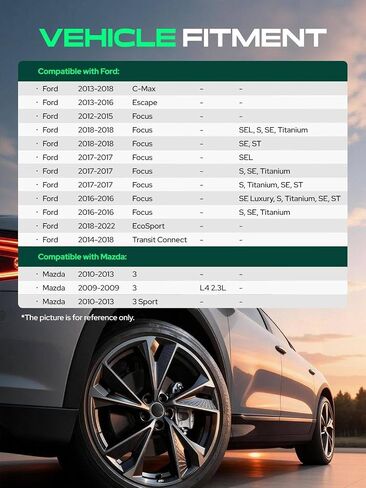Select '2016-2016' in the SE Luxury row
Image resolution: width=366 pixels, height=488 pixels.
[96, 199]
